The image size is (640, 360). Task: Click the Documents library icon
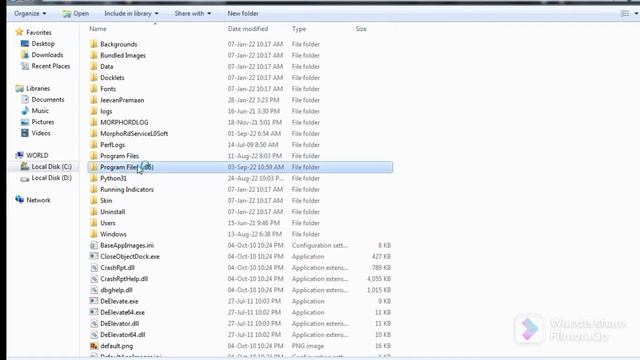pos(25,99)
